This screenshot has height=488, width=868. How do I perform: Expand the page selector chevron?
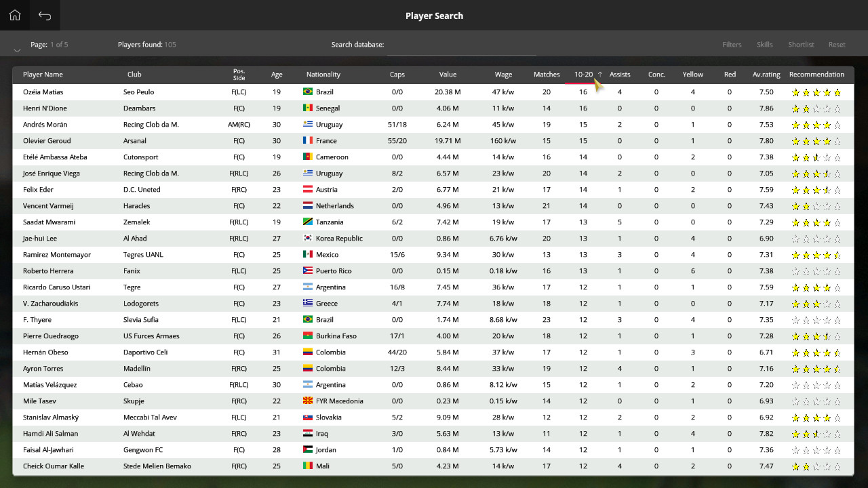tap(17, 49)
